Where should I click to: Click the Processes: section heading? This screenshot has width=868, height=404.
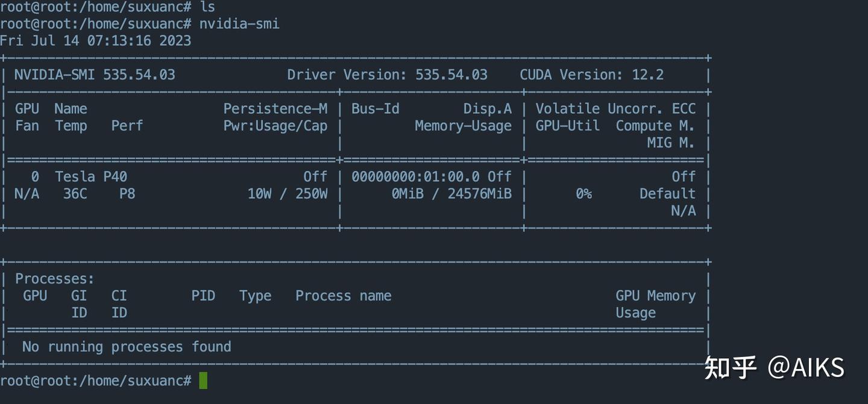(x=55, y=279)
